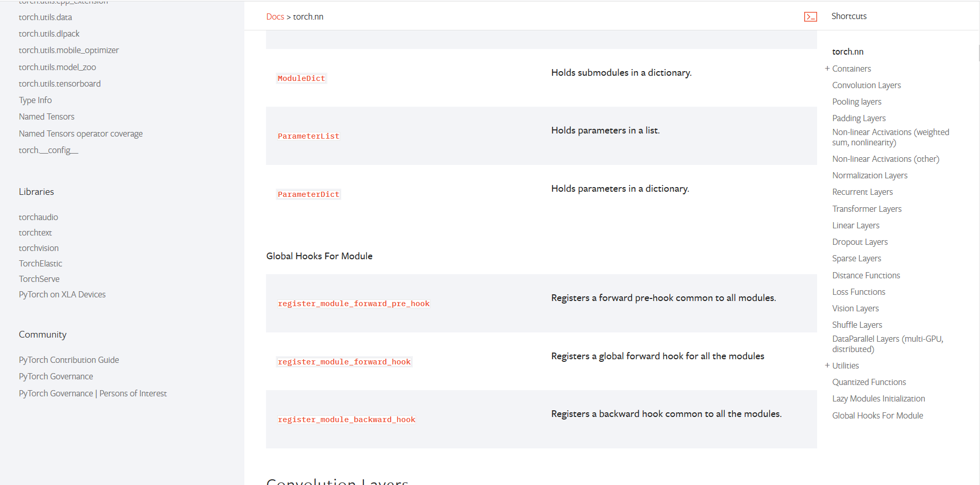Jump to Dropout Layers shortcut
This screenshot has width=980, height=485.
[859, 242]
